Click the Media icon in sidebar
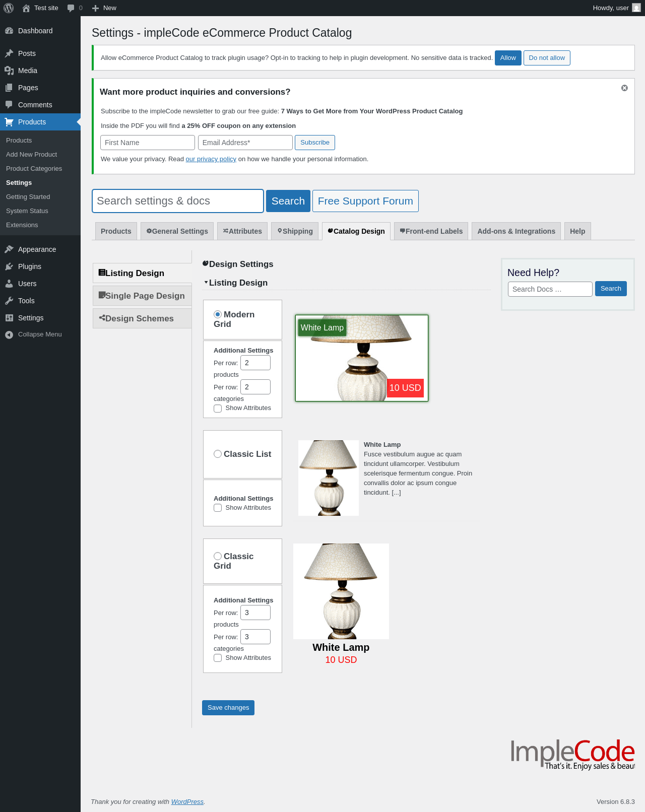This screenshot has height=812, width=645. click(9, 71)
